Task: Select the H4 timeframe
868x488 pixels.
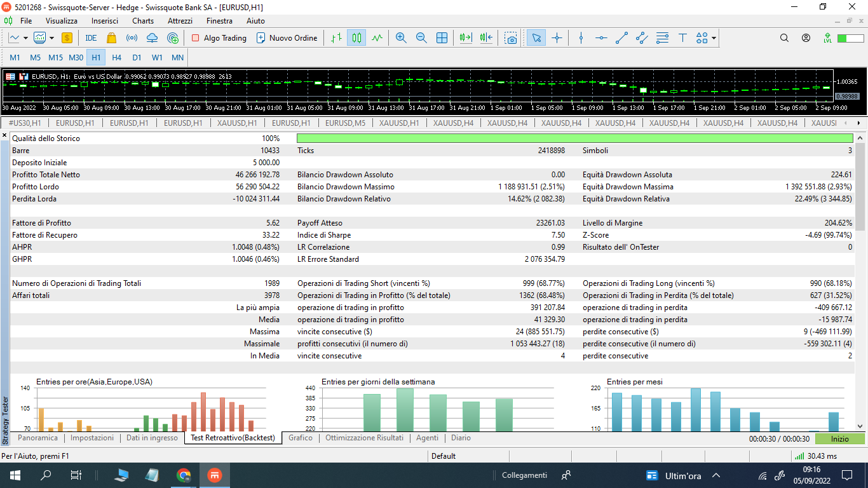Action: tap(117, 57)
